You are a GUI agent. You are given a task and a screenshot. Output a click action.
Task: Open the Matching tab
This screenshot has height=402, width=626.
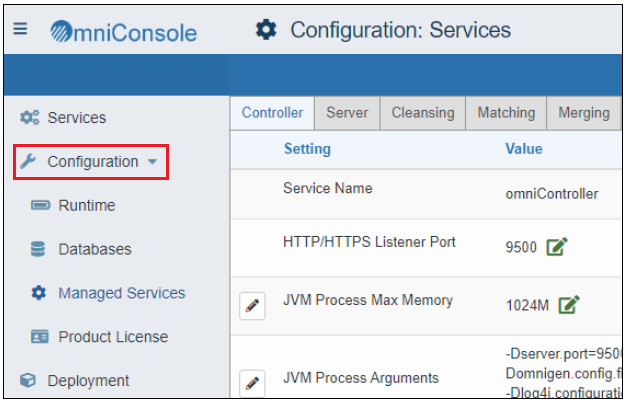click(506, 113)
